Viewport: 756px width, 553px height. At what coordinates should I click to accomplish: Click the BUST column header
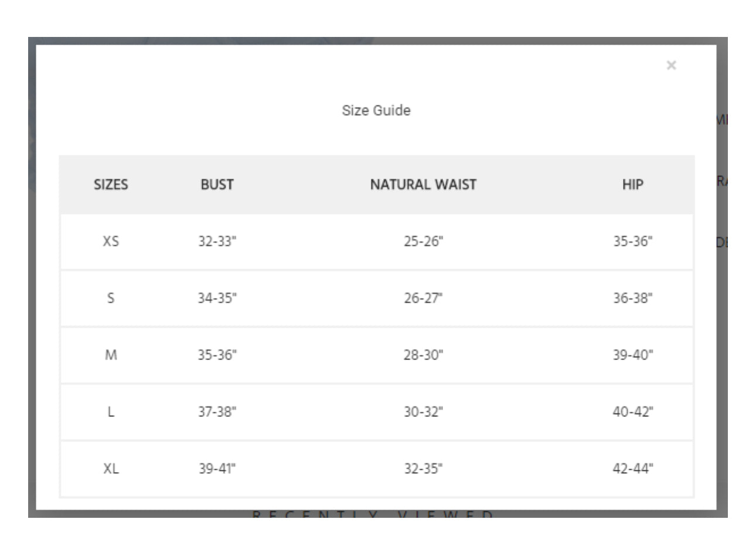[217, 184]
